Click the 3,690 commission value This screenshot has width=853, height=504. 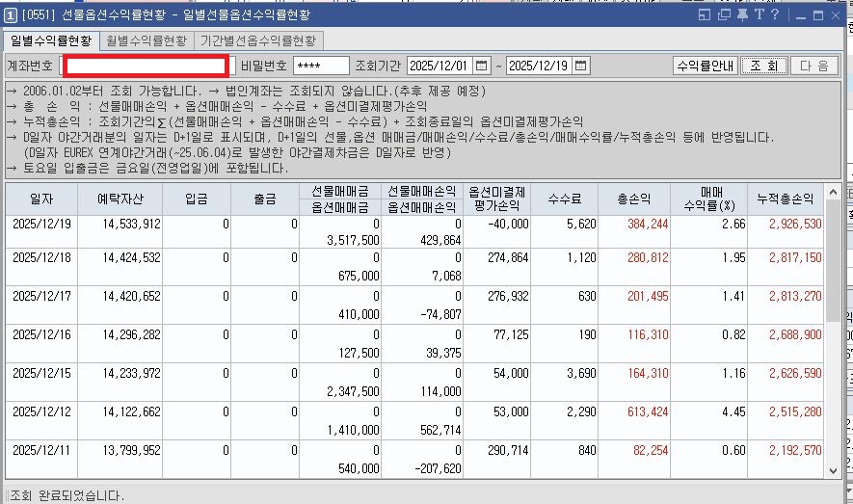pyautogui.click(x=581, y=374)
